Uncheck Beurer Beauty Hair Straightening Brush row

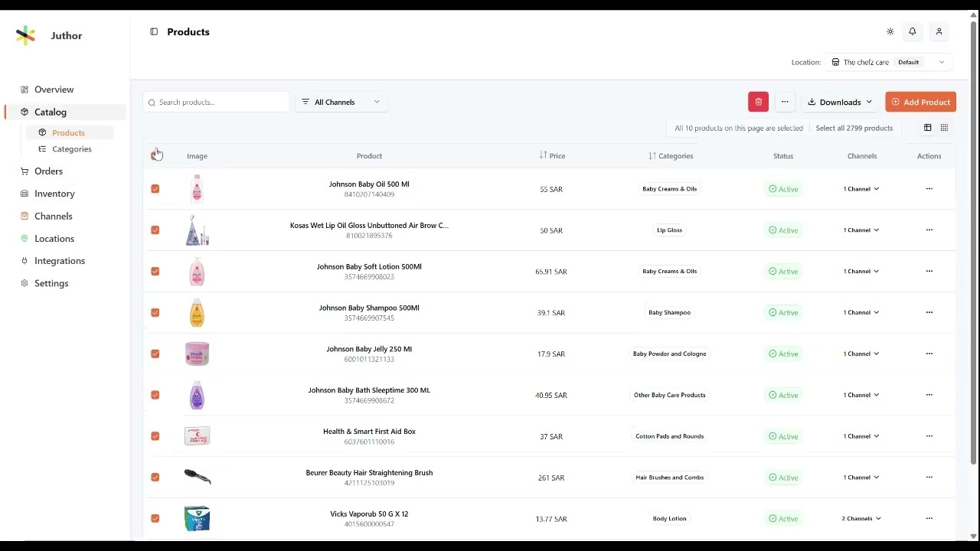(155, 478)
